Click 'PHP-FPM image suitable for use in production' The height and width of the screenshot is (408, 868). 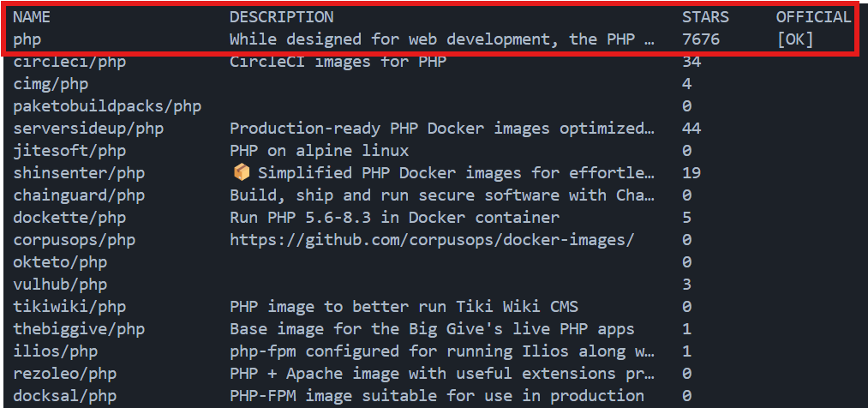pyautogui.click(x=437, y=396)
